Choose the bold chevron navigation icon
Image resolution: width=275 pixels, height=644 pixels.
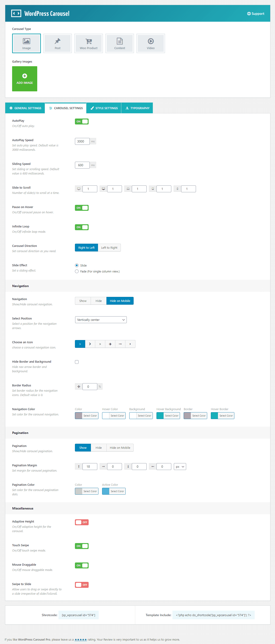[x=90, y=344]
